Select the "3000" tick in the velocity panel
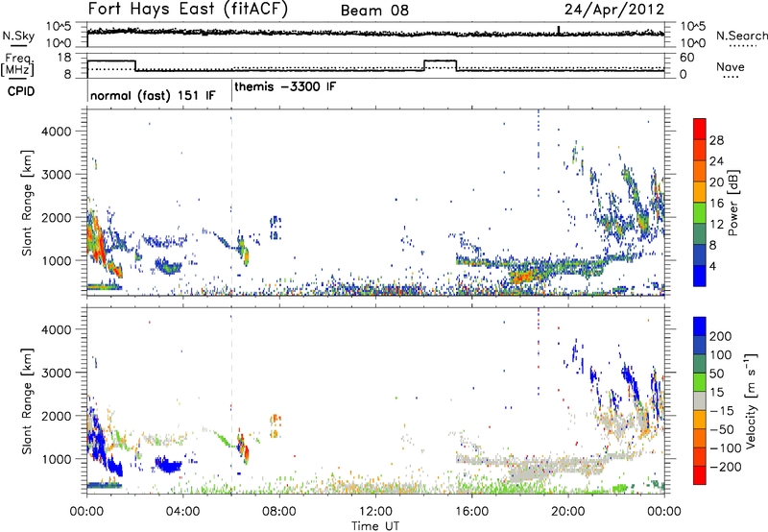This screenshot has height=532, width=768. 56,373
